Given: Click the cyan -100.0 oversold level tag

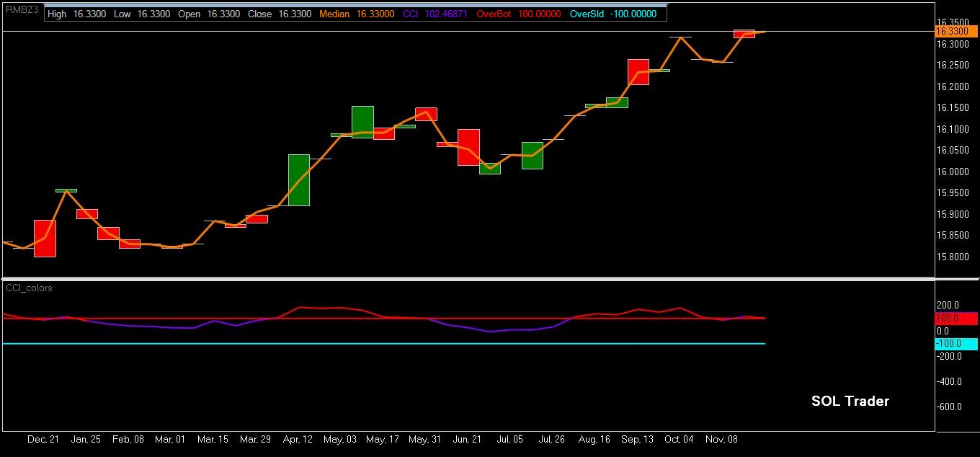Looking at the screenshot, I should (x=955, y=344).
